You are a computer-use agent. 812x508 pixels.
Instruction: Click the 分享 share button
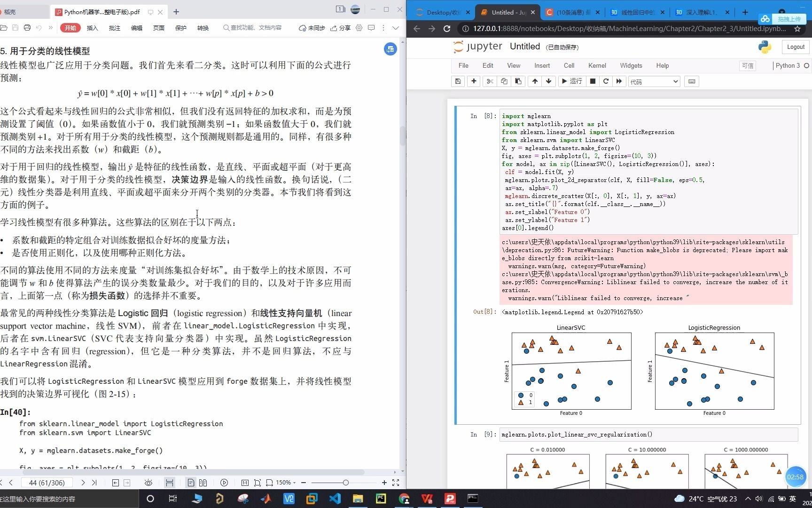coord(341,28)
